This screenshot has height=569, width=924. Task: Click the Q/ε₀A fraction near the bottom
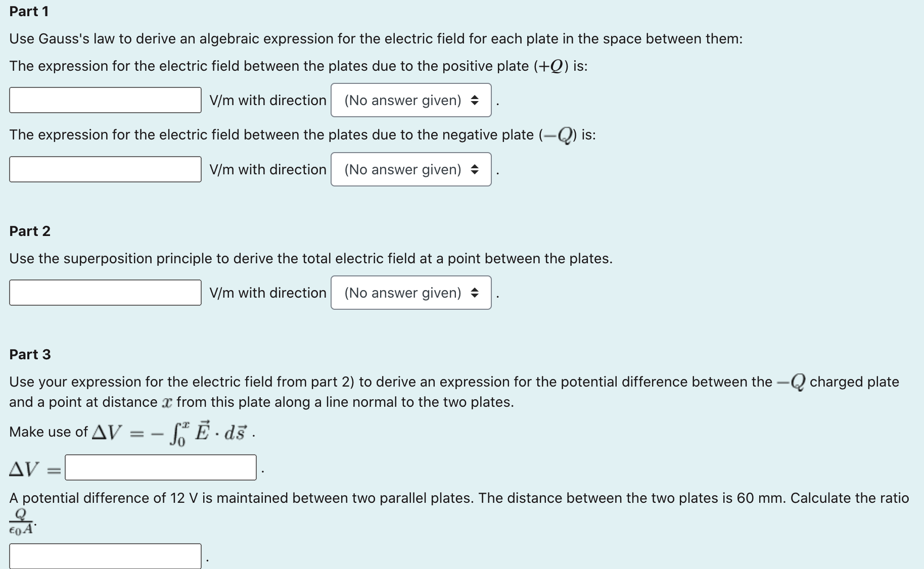pos(20,520)
